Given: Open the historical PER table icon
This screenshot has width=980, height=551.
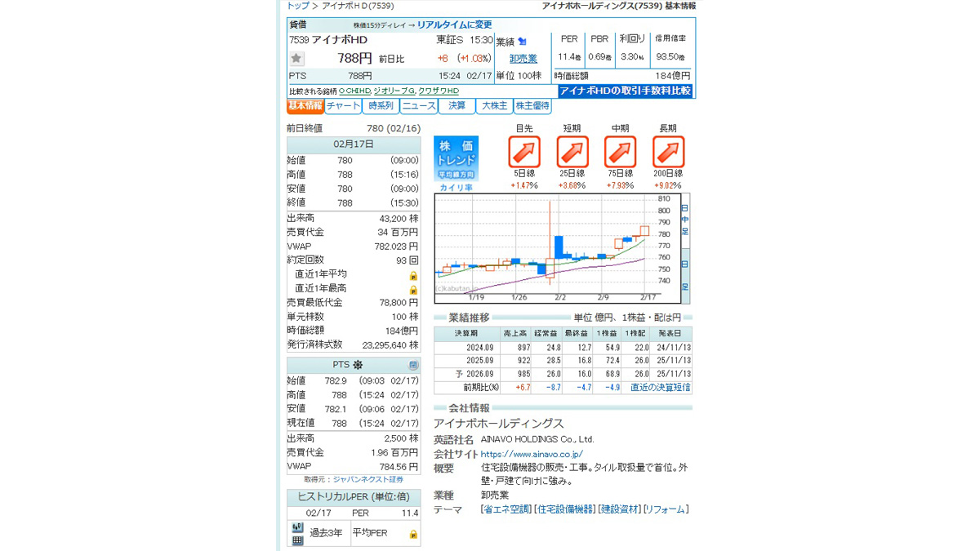Looking at the screenshot, I should tap(297, 540).
